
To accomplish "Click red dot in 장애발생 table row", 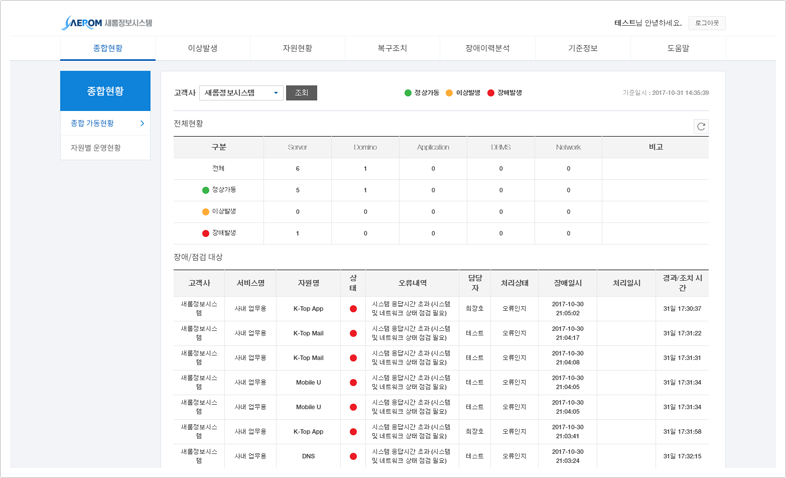I will [x=205, y=234].
